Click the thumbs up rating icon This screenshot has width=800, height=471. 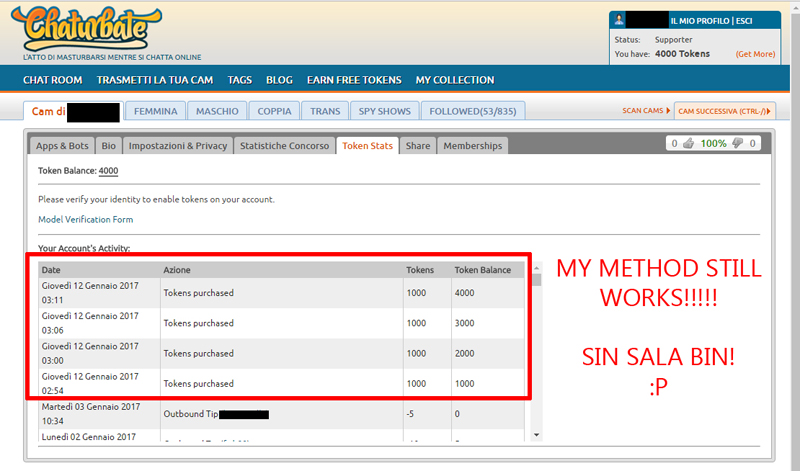[x=689, y=143]
